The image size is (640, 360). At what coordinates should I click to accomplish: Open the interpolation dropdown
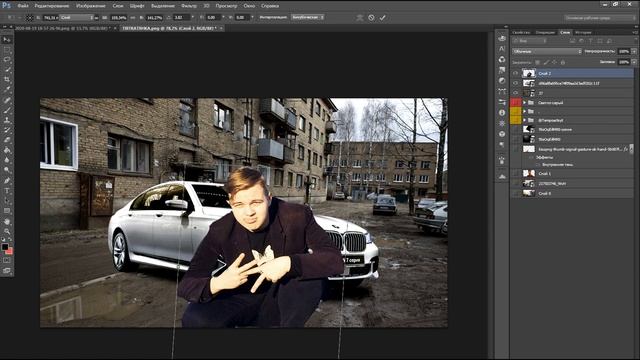308,17
